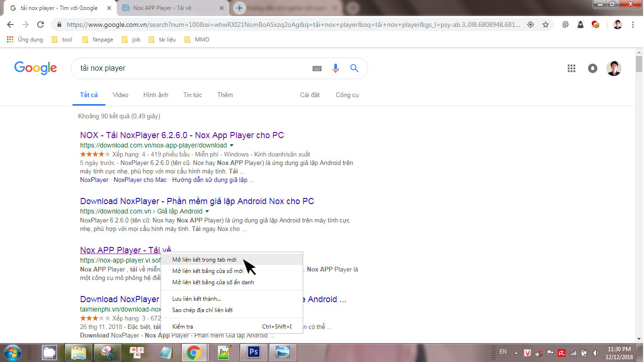644x362 pixels.
Task: Open Google notifications bell
Action: pyautogui.click(x=593, y=68)
